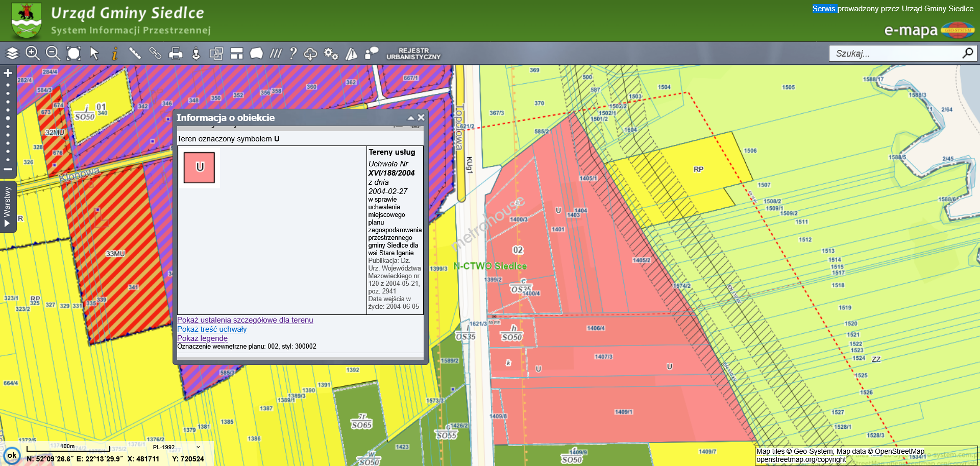
Task: Open Rejestr Urbanistyczny from toolbar
Action: pyautogui.click(x=413, y=54)
